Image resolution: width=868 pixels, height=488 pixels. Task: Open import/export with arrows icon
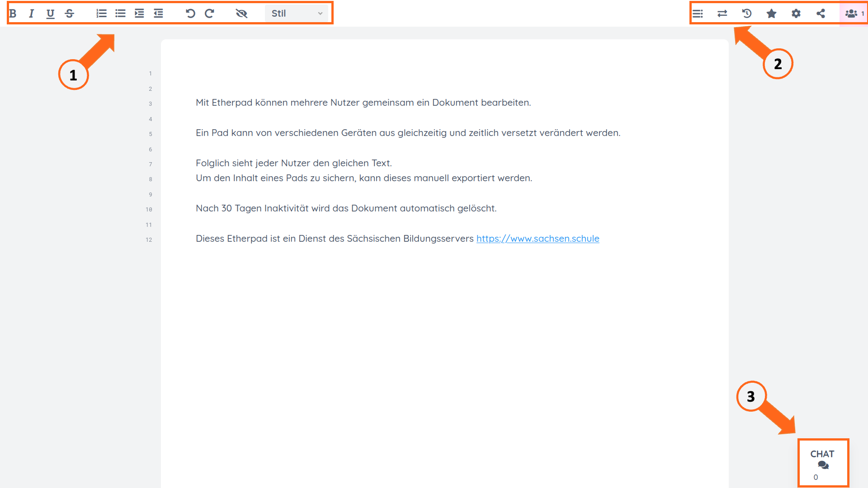coord(722,14)
